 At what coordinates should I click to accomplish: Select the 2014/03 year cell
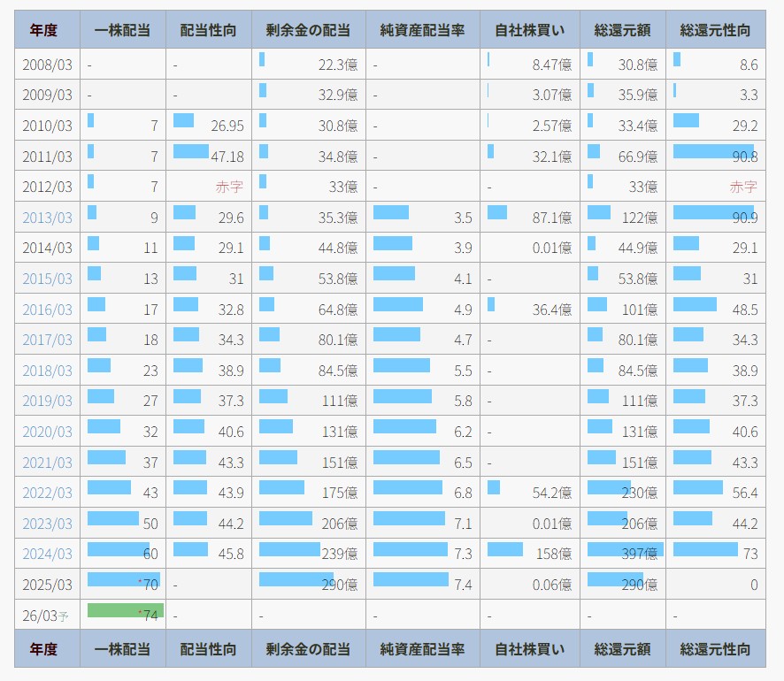(x=48, y=249)
